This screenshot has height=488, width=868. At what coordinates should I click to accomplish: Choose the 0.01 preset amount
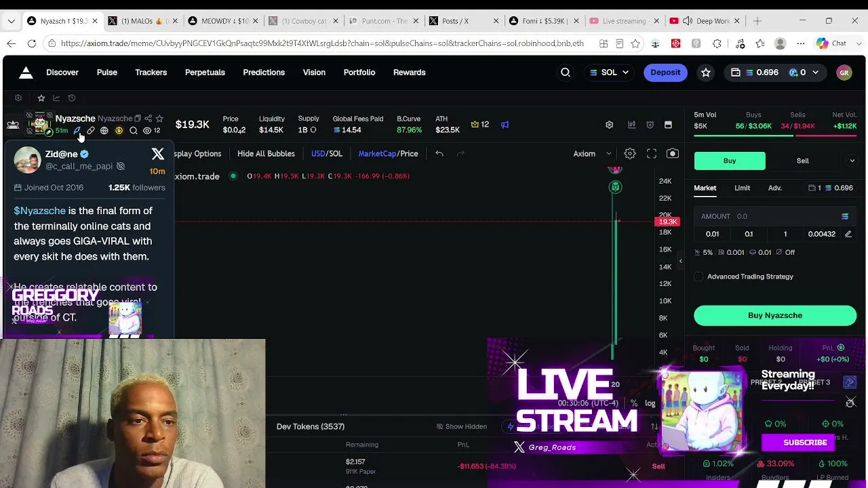(712, 234)
